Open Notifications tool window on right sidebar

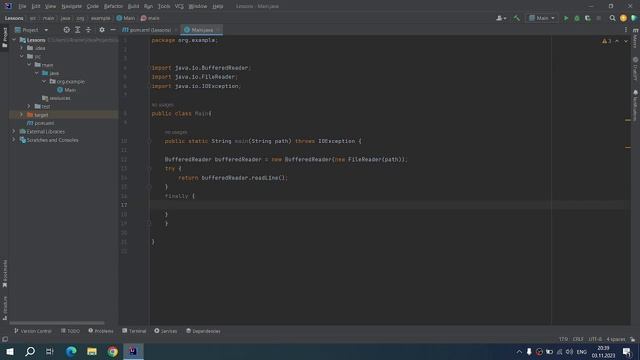pos(636,106)
